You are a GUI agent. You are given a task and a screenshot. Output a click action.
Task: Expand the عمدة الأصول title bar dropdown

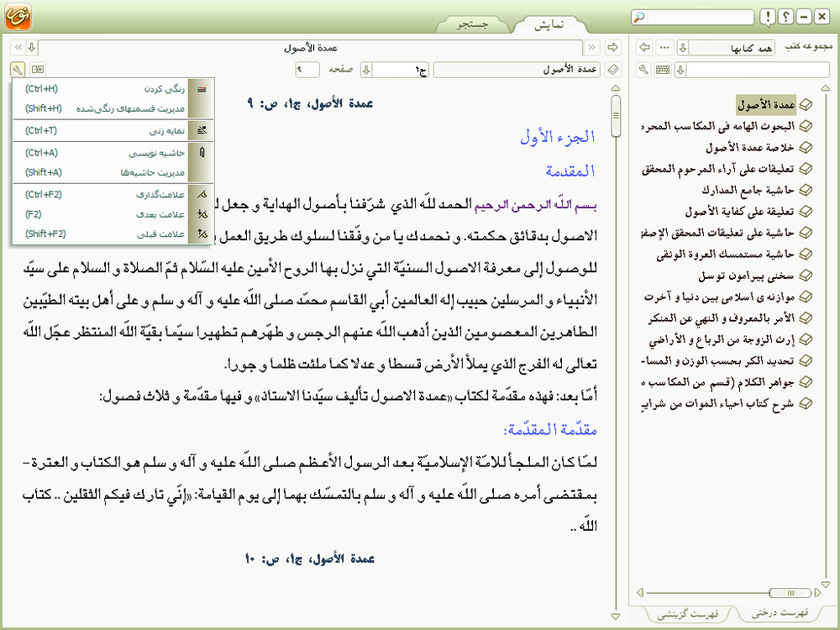[31, 47]
